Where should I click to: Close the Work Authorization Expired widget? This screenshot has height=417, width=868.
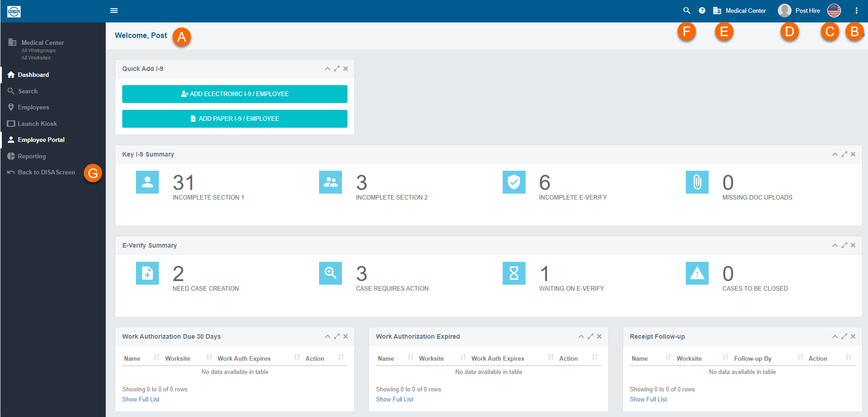(x=599, y=336)
